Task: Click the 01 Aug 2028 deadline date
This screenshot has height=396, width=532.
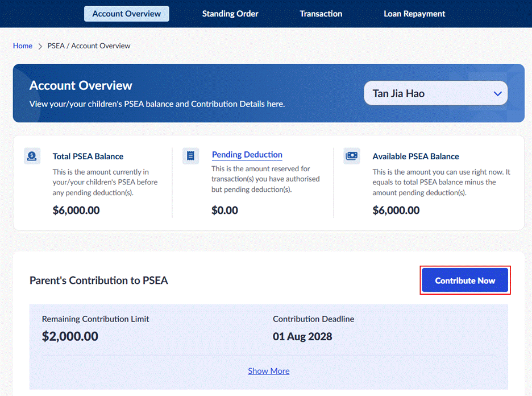Action: point(302,337)
